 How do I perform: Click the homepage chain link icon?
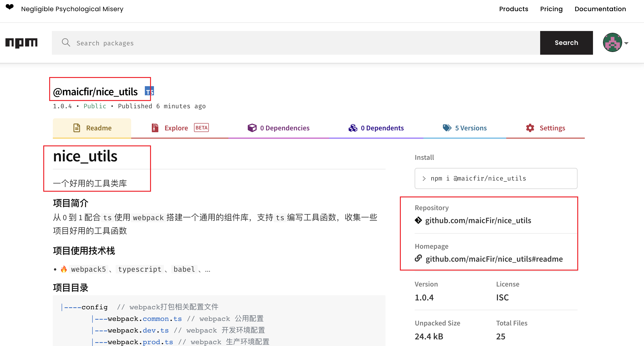pyautogui.click(x=418, y=258)
